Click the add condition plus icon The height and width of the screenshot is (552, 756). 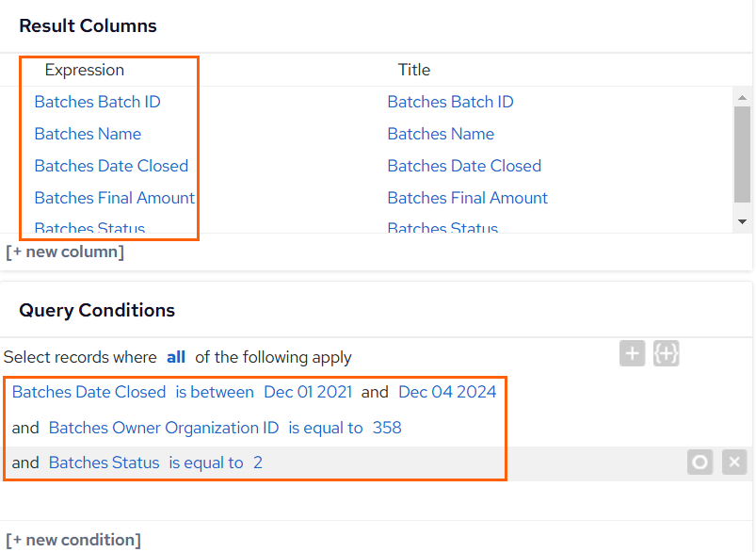click(x=632, y=353)
